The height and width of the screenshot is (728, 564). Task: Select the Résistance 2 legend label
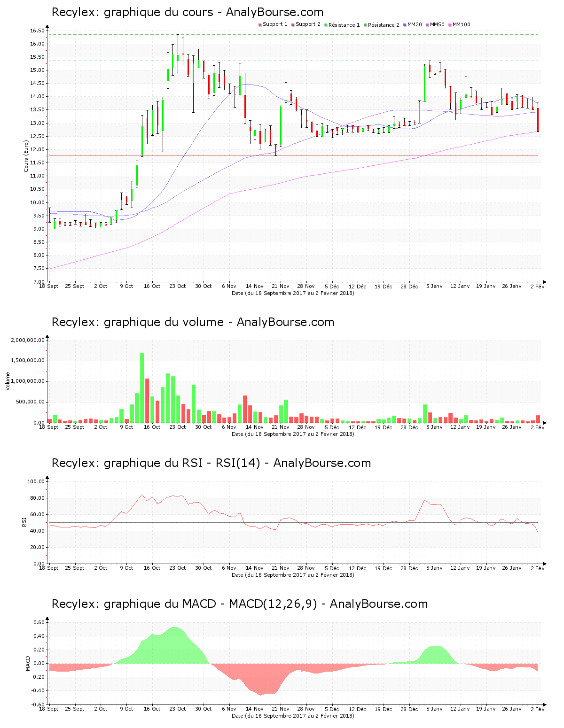pyautogui.click(x=384, y=25)
